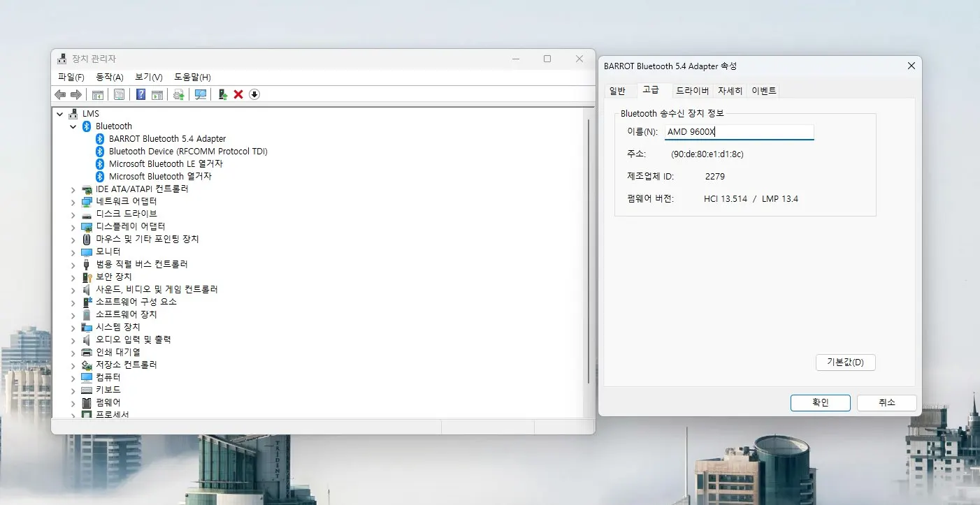The image size is (980, 505).
Task: Minimize the Device Manager window
Action: [x=515, y=59]
